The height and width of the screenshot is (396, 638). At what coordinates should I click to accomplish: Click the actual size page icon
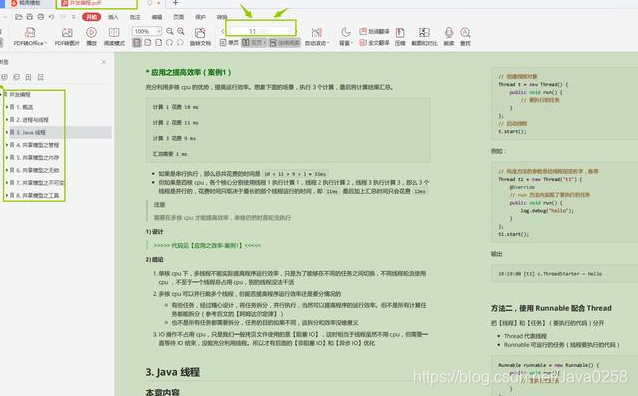point(137,42)
